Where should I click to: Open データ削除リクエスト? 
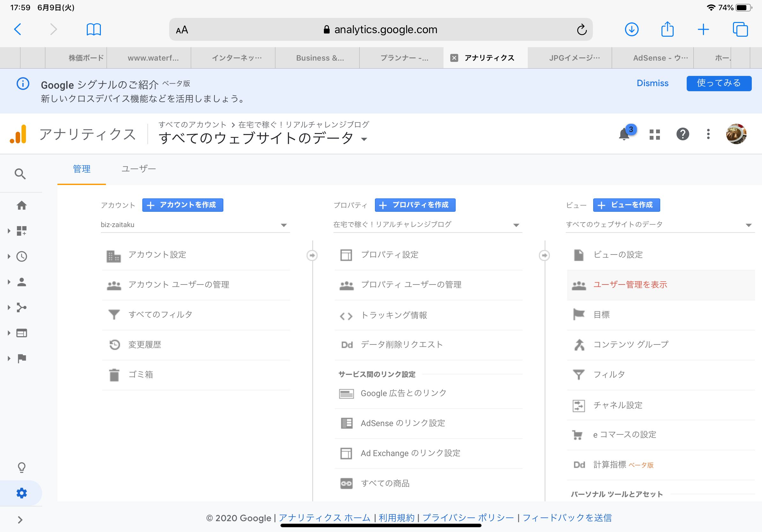429,345
